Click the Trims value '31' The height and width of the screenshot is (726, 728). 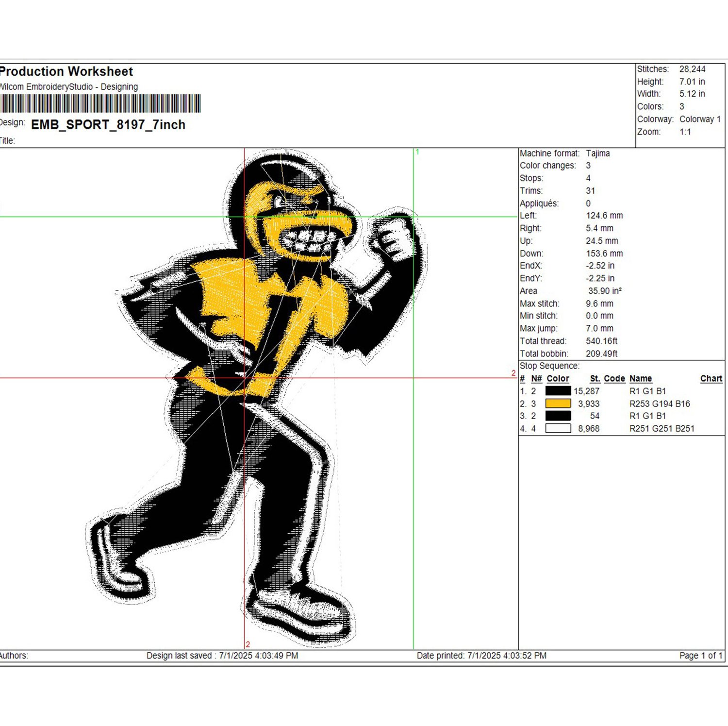pos(591,191)
